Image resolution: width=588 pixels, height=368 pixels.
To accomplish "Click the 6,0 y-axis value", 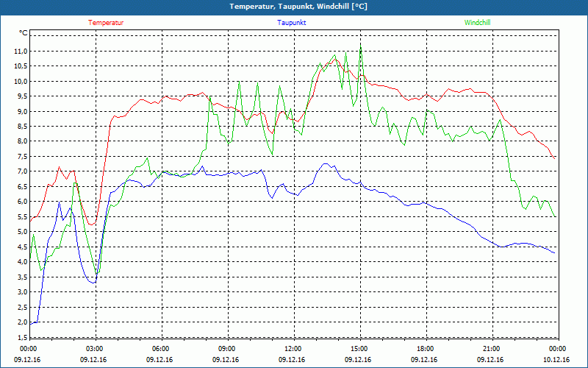I will (x=22, y=202).
